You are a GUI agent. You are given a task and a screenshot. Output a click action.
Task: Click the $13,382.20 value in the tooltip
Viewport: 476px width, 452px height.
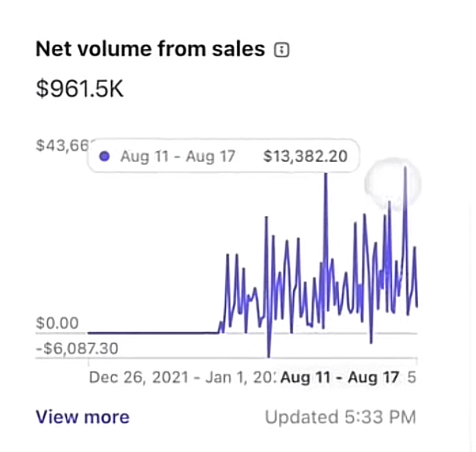[x=305, y=156]
